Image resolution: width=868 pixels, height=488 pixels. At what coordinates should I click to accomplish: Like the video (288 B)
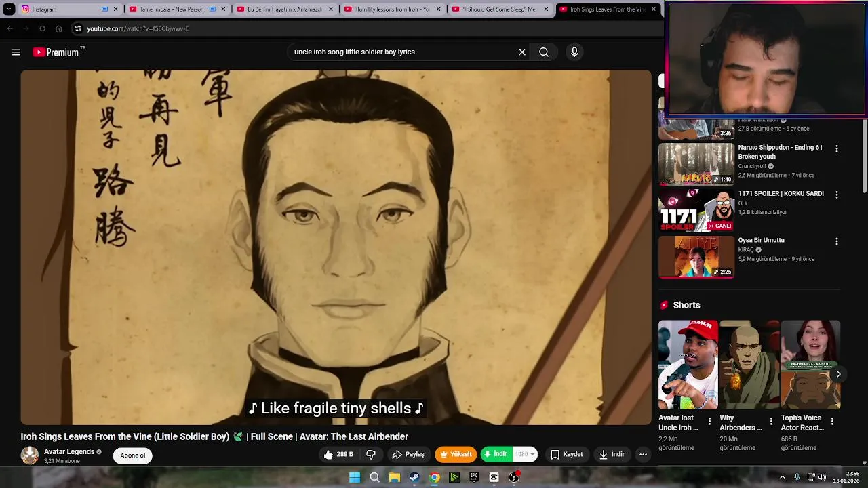[338, 455]
